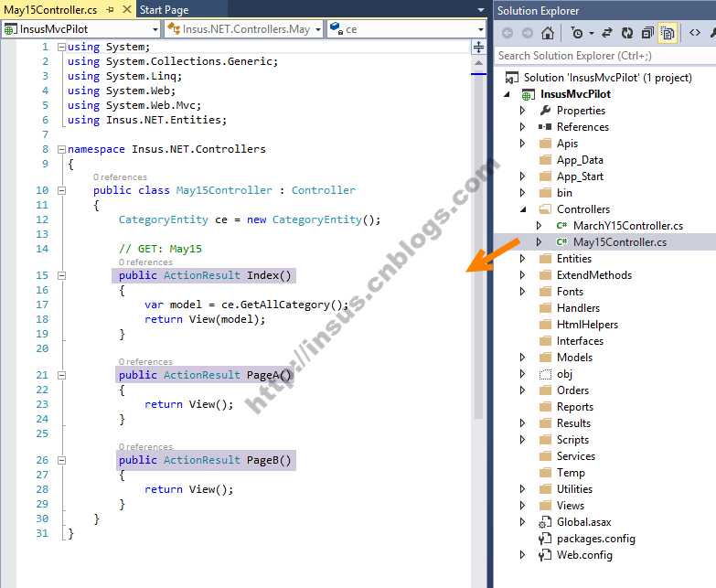Select the Interfaces folder
This screenshot has width=716, height=588.
pyautogui.click(x=580, y=341)
